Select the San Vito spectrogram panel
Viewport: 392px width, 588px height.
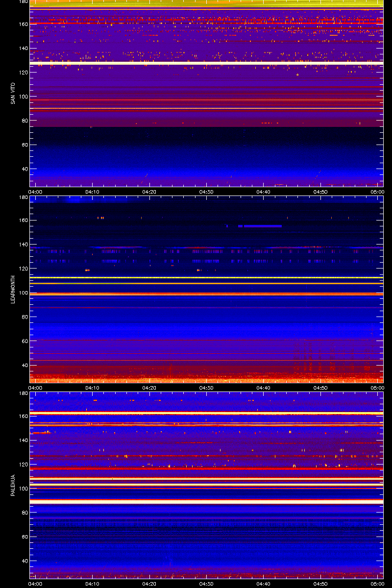206,93
